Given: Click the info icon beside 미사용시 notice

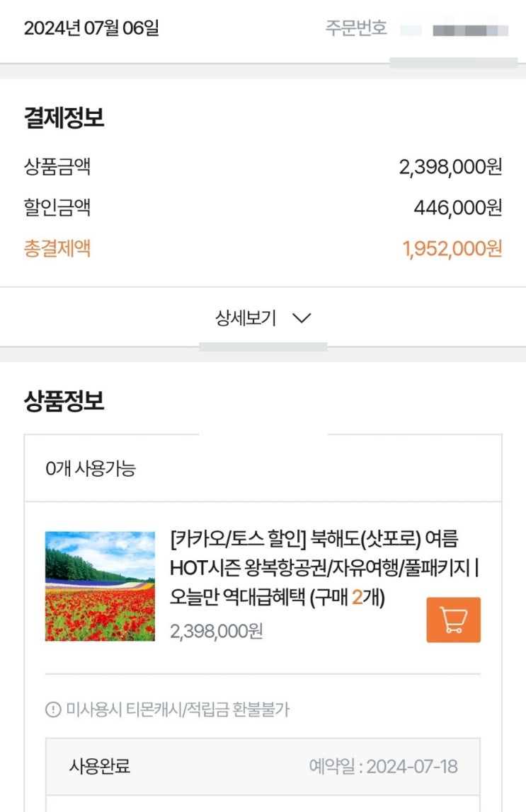Looking at the screenshot, I should pos(53,709).
